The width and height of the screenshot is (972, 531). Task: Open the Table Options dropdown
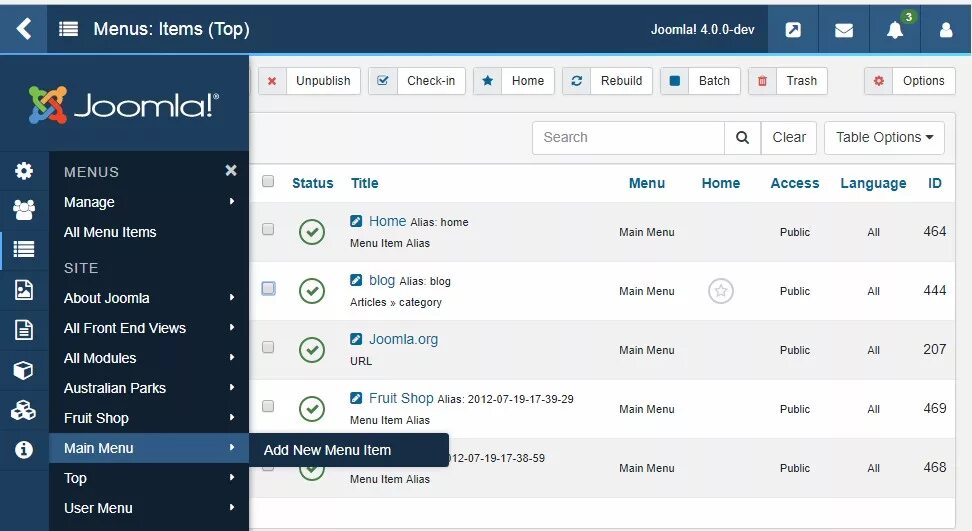pos(884,138)
